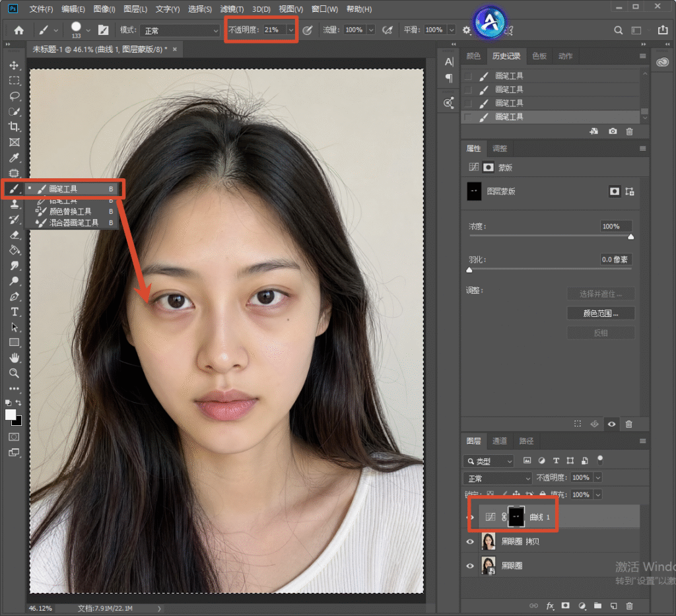This screenshot has height=616, width=676.
Task: Click the 反相 button
Action: 601,333
